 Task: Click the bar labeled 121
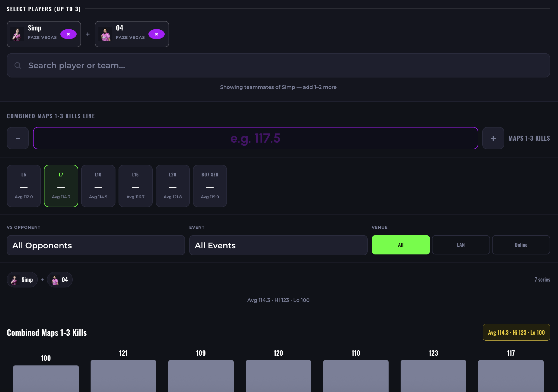pos(123,376)
